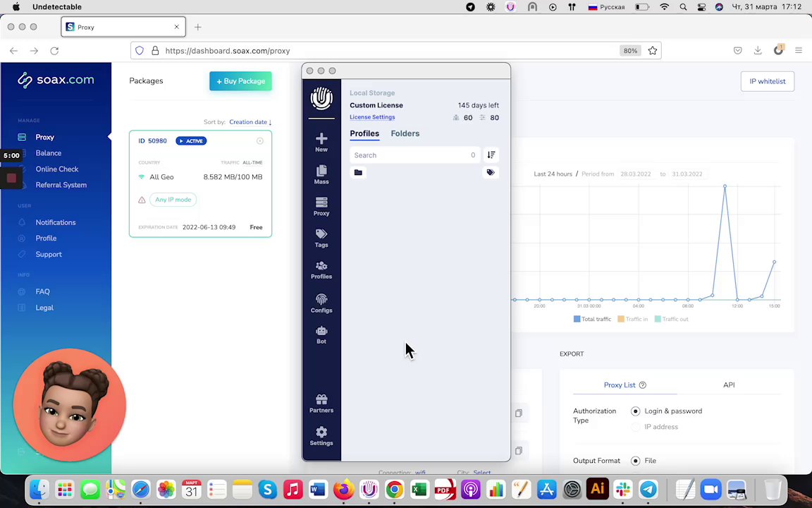Click the period start date 28.03.2022
Image resolution: width=812 pixels, height=508 pixels.
point(635,174)
